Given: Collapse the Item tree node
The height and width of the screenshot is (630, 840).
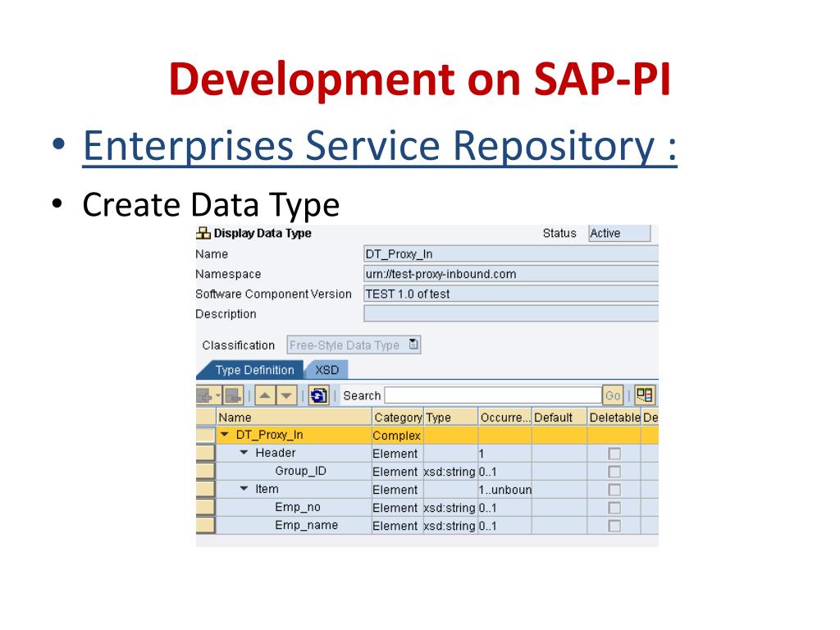Looking at the screenshot, I should (x=244, y=489).
